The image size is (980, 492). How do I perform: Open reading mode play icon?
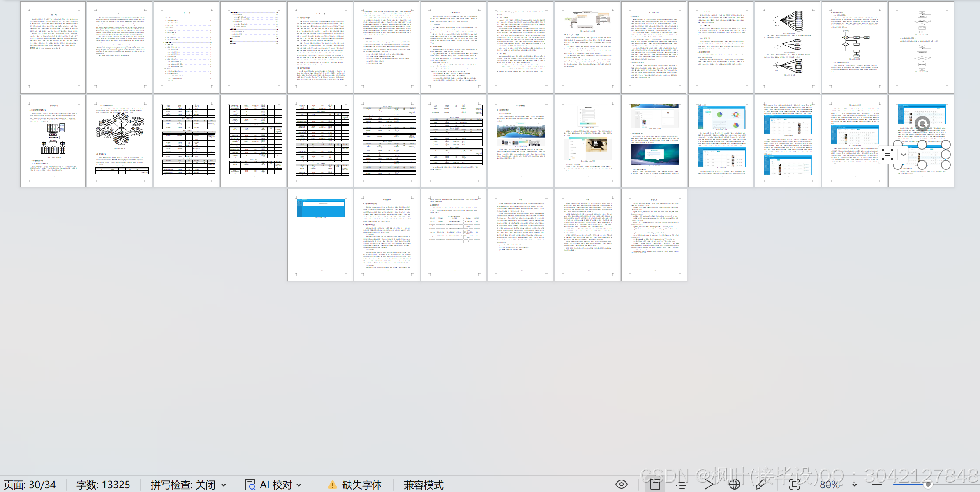(x=708, y=484)
